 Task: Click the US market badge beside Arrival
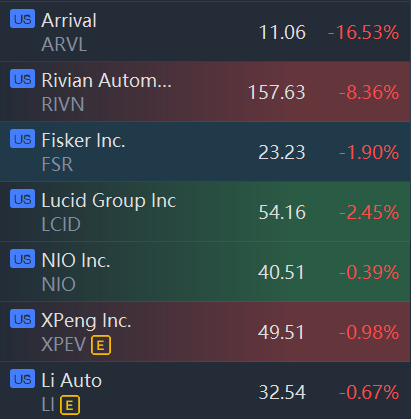tap(22, 19)
